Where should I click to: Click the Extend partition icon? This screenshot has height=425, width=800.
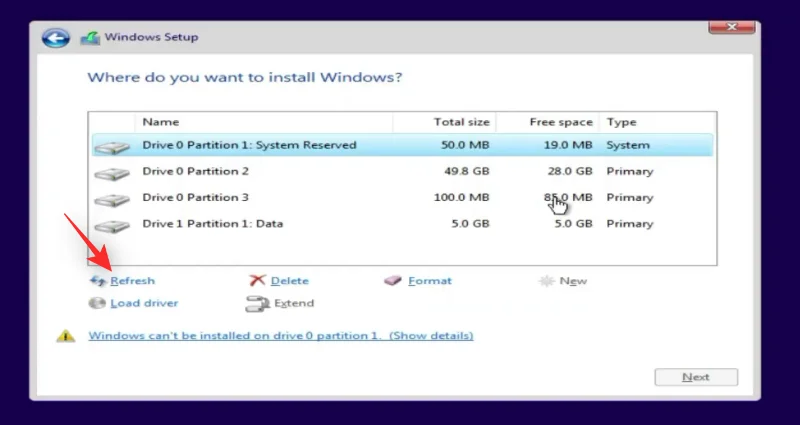258,304
